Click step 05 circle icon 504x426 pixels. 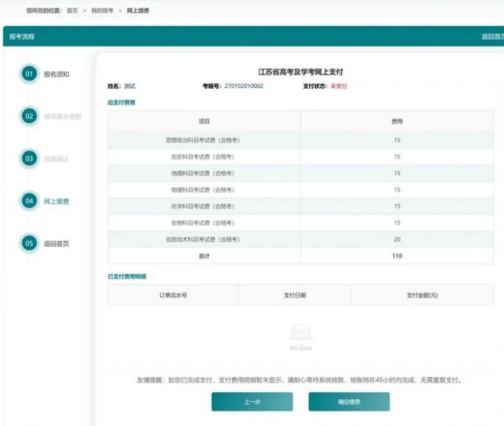(29, 243)
